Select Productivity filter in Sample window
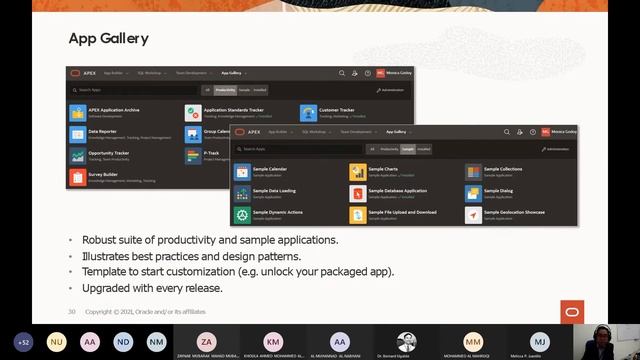 (389, 149)
